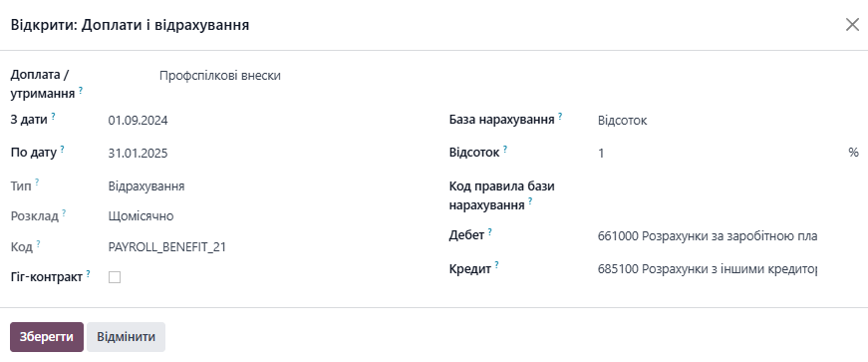Screen dimensions: 868x362
Task: Click help icon next to База нарахування
Action: (x=560, y=117)
